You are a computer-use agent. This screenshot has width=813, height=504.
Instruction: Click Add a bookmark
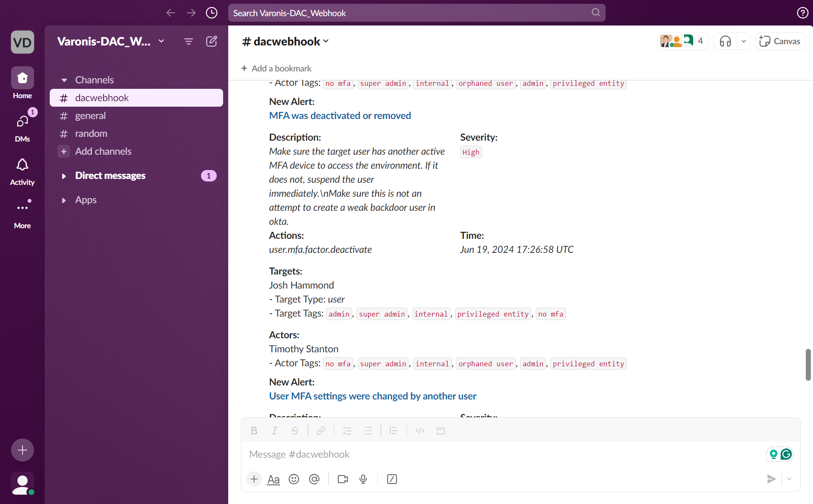tap(276, 68)
